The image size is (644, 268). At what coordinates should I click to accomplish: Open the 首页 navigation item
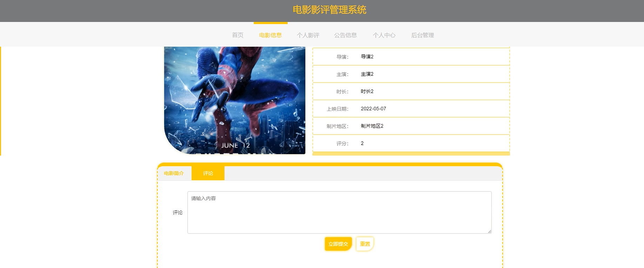pos(237,35)
